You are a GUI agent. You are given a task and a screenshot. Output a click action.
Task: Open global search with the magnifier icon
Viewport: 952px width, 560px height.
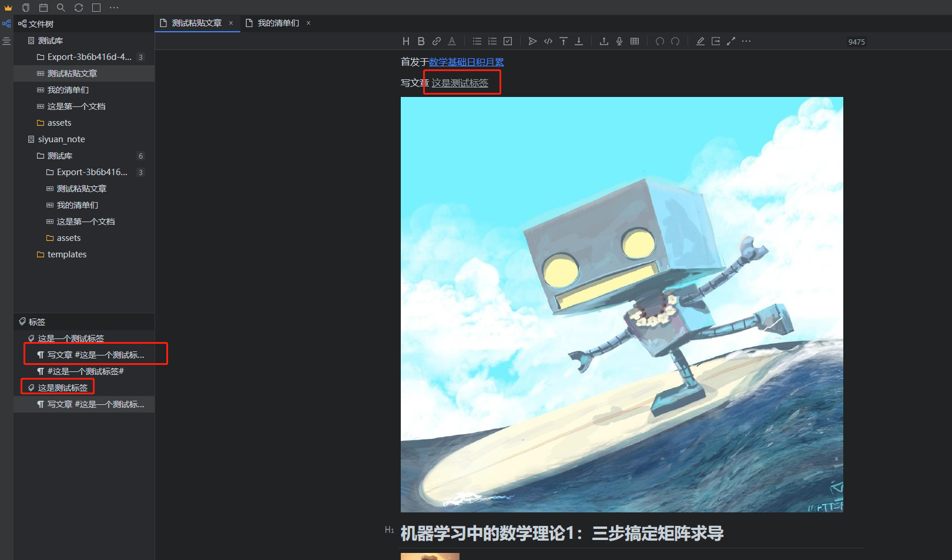[x=61, y=8]
